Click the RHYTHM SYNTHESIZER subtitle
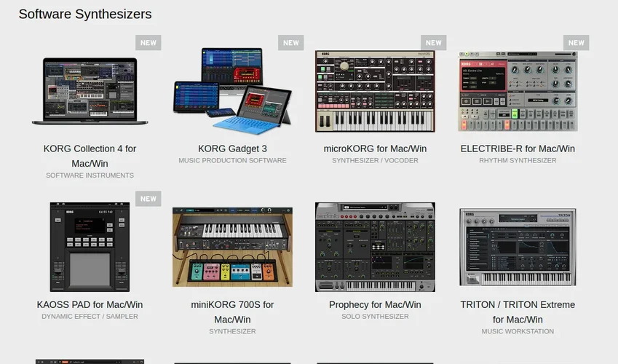Screen dimensions: 618x364 click(518, 160)
